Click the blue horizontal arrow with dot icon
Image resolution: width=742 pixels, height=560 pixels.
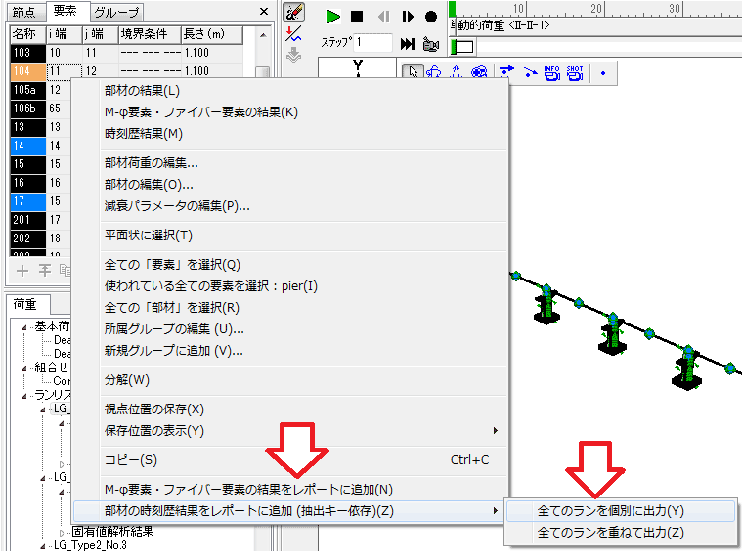[x=506, y=72]
